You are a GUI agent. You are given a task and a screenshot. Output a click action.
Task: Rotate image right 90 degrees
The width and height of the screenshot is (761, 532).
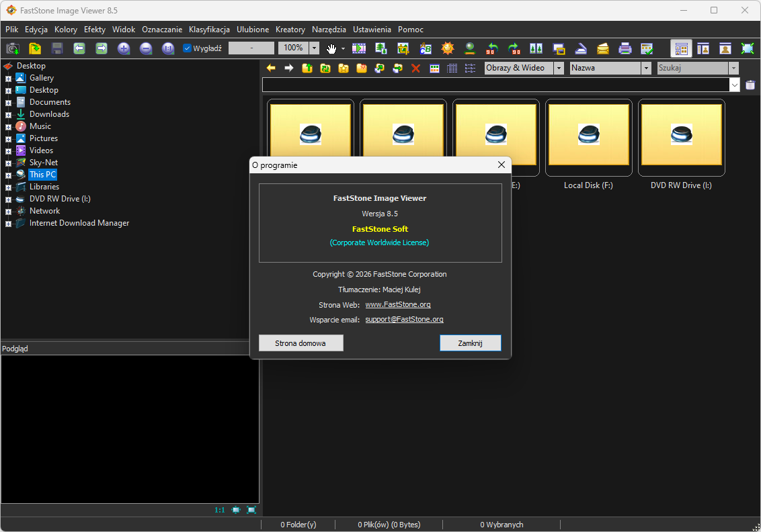pyautogui.click(x=514, y=48)
